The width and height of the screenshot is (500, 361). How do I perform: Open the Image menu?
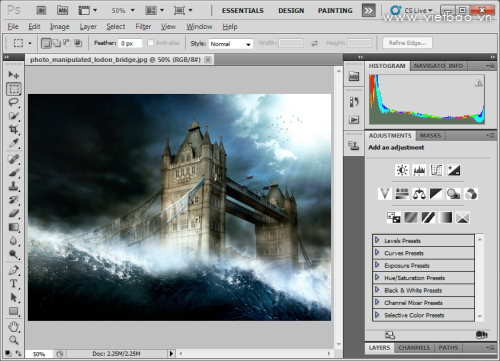(x=60, y=26)
